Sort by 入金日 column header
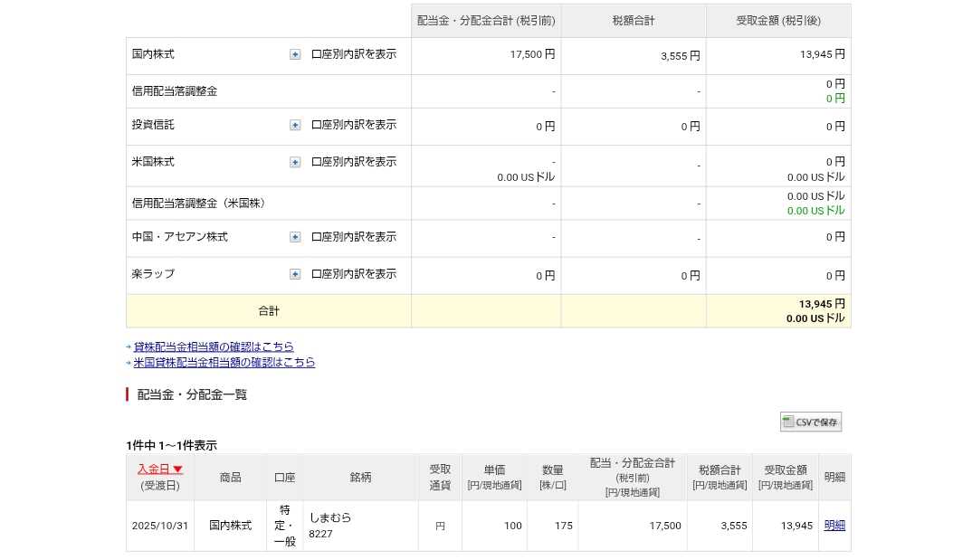 click(x=160, y=470)
